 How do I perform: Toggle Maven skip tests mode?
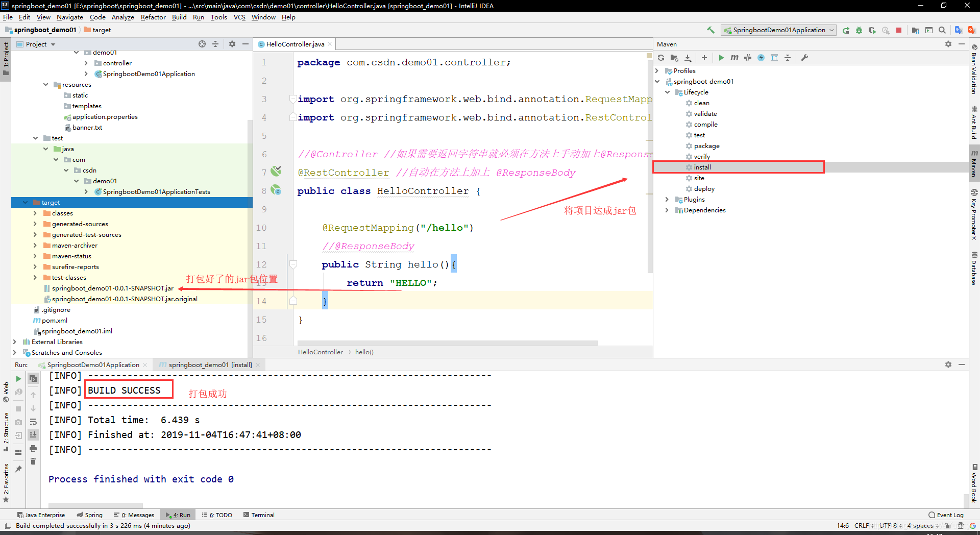[761, 58]
